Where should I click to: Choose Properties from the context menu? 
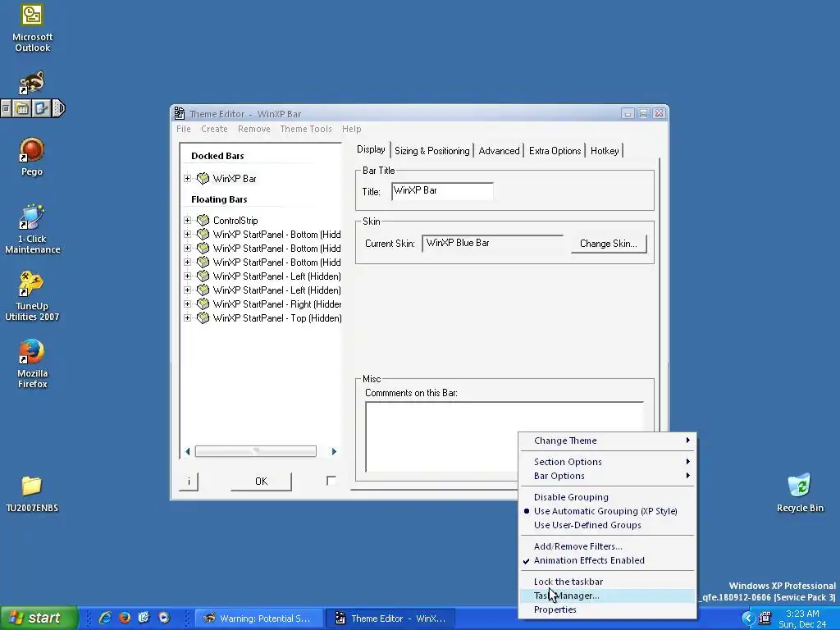pyautogui.click(x=608, y=609)
